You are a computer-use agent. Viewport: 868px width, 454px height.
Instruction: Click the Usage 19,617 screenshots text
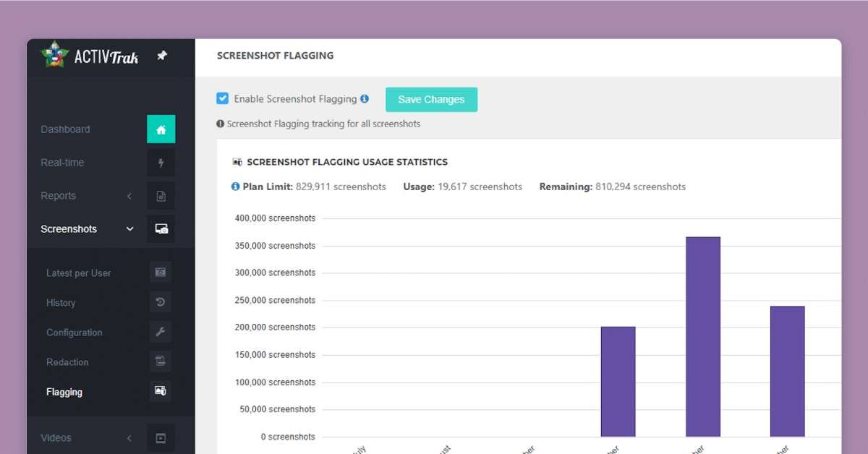[463, 187]
